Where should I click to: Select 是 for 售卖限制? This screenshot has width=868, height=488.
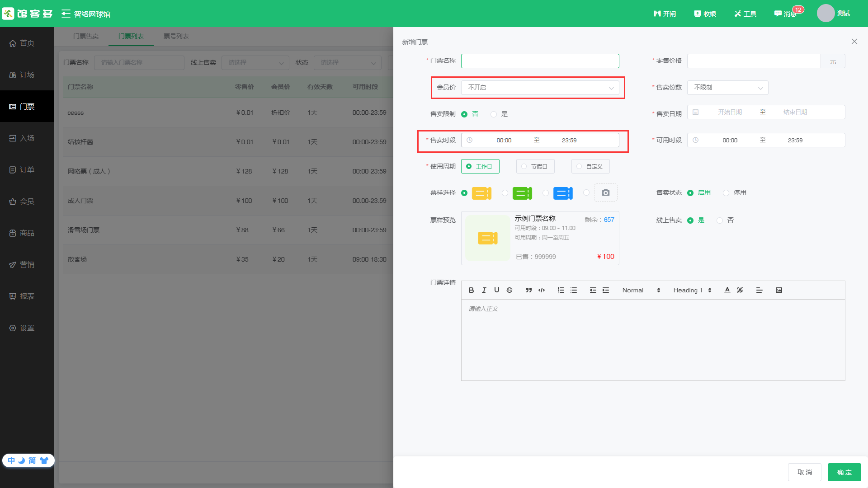pyautogui.click(x=494, y=114)
